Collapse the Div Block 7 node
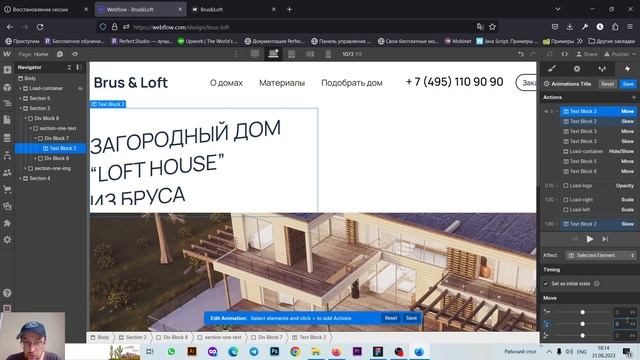Image resolution: width=640 pixels, height=360 pixels. [36, 138]
